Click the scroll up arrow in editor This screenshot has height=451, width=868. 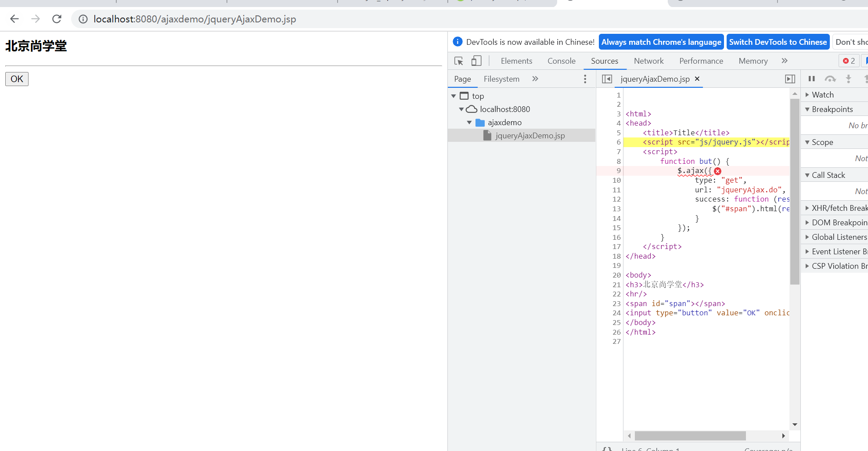click(x=795, y=94)
